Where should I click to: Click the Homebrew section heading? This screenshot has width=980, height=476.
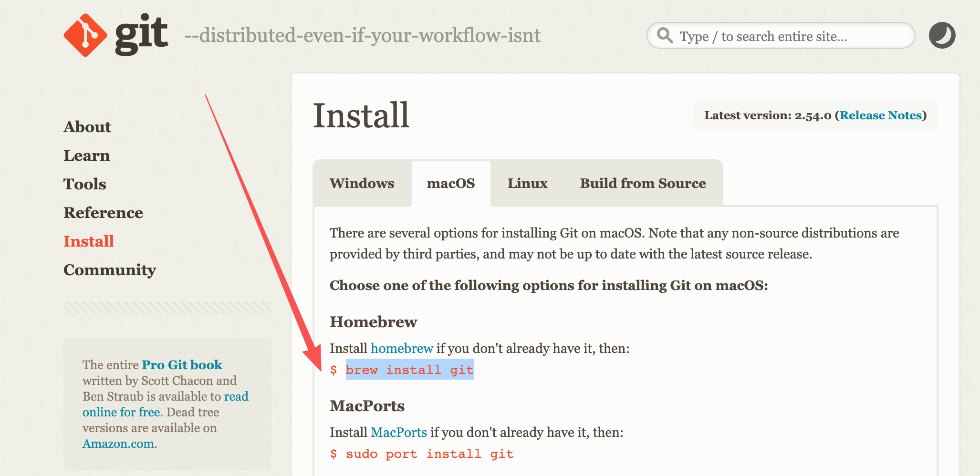coord(374,322)
